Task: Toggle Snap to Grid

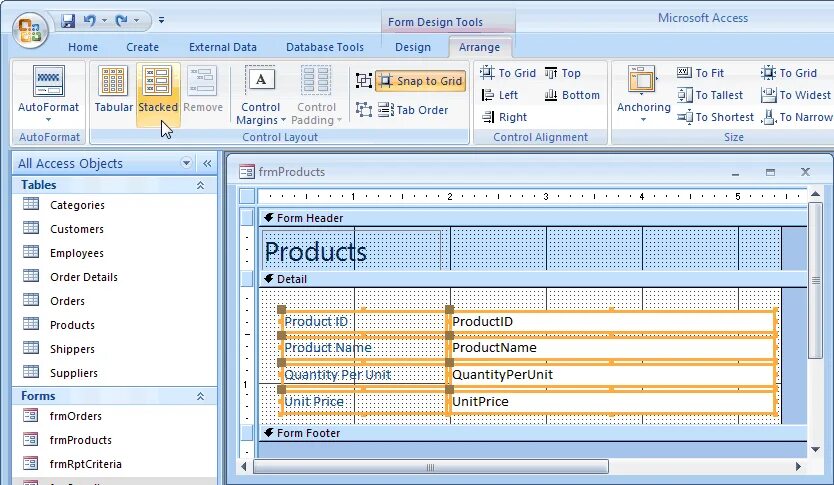Action: pos(420,81)
